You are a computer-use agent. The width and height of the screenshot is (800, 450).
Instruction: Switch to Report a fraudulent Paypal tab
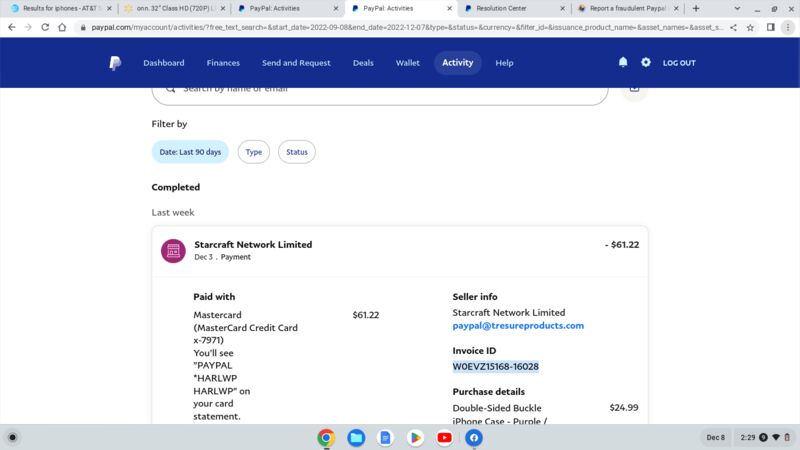click(x=628, y=9)
